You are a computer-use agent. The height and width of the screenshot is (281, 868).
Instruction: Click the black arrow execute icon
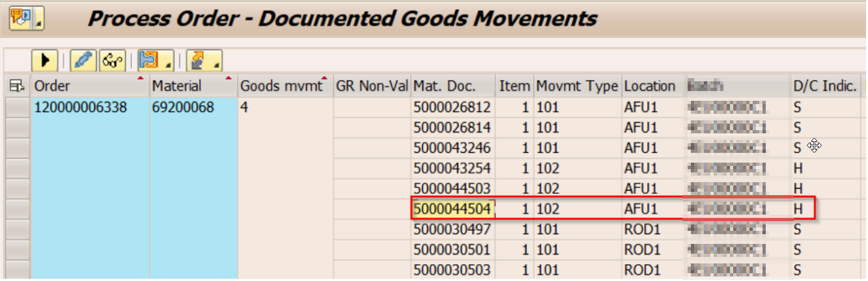click(x=45, y=60)
